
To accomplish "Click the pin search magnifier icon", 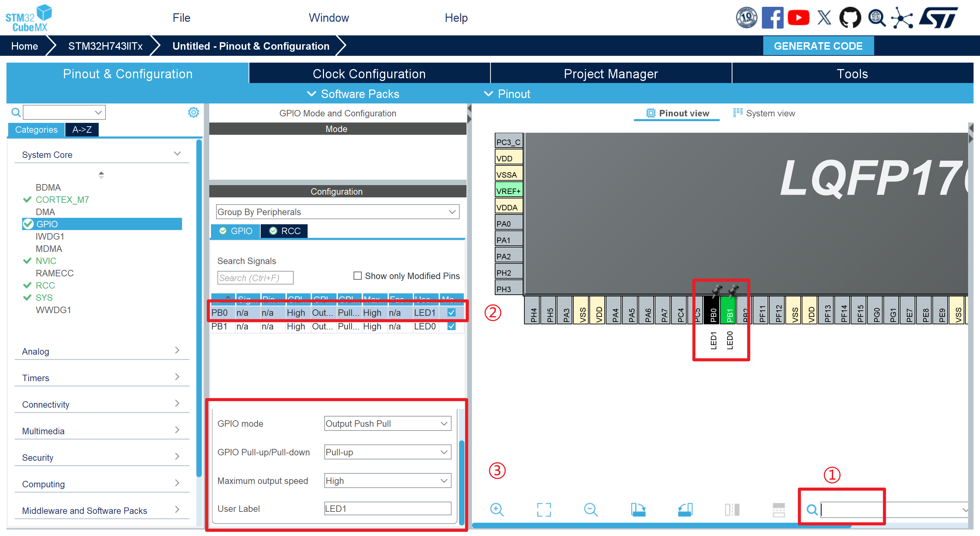I will 812,509.
